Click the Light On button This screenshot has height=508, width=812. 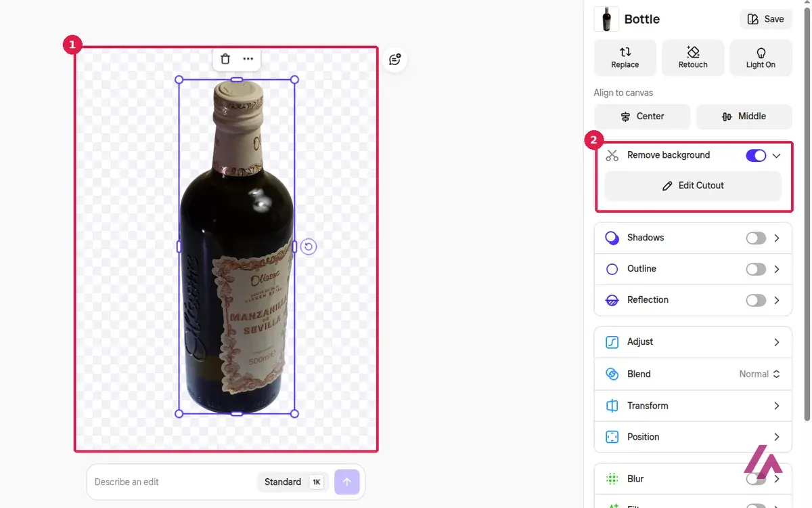(761, 58)
